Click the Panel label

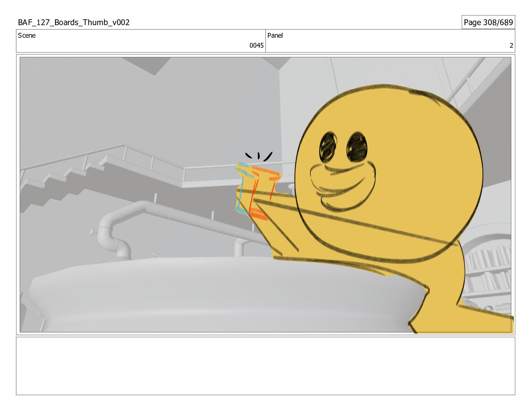tap(275, 35)
